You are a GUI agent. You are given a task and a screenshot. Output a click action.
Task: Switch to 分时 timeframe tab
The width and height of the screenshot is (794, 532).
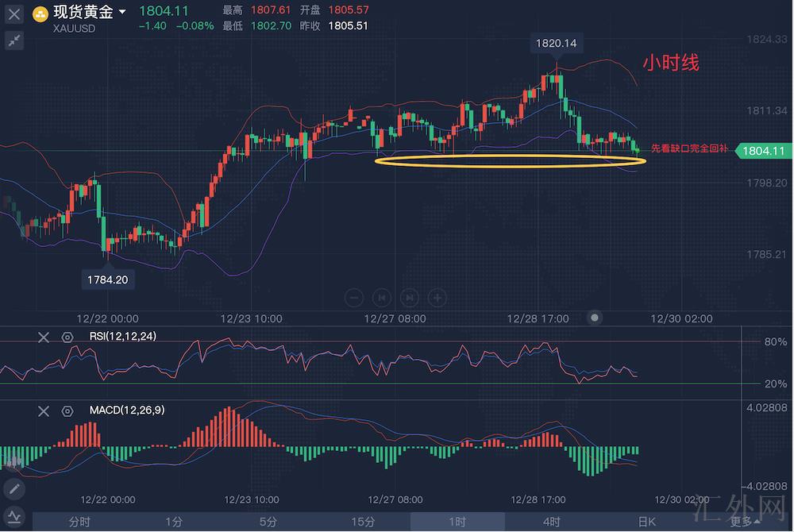pyautogui.click(x=79, y=522)
